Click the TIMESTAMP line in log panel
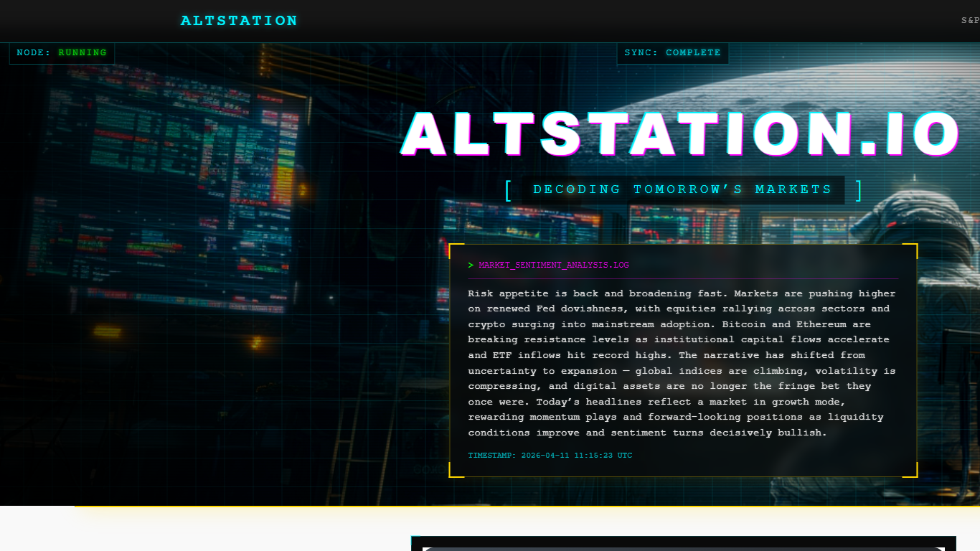The image size is (980, 551). 550,456
